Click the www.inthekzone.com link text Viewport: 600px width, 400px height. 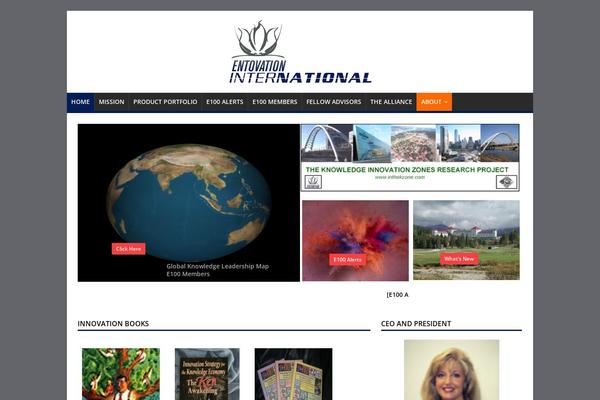(x=400, y=177)
